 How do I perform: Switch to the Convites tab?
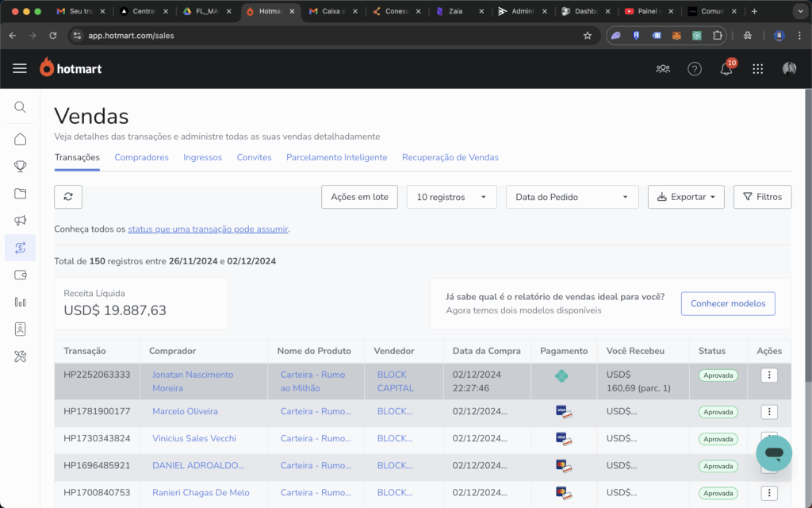point(254,157)
